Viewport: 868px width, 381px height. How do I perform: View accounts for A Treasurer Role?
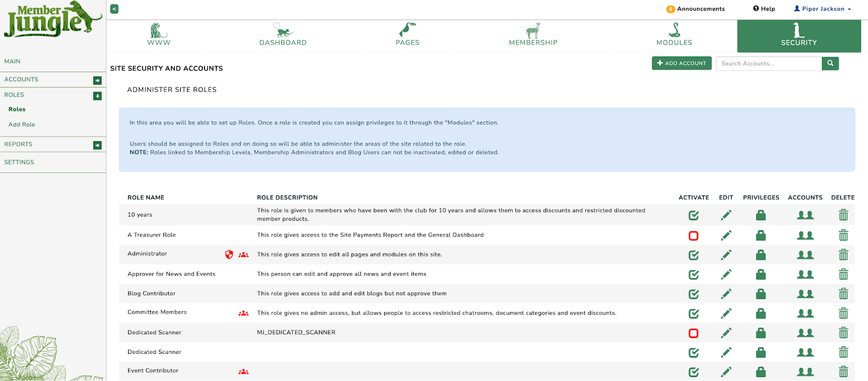click(805, 235)
